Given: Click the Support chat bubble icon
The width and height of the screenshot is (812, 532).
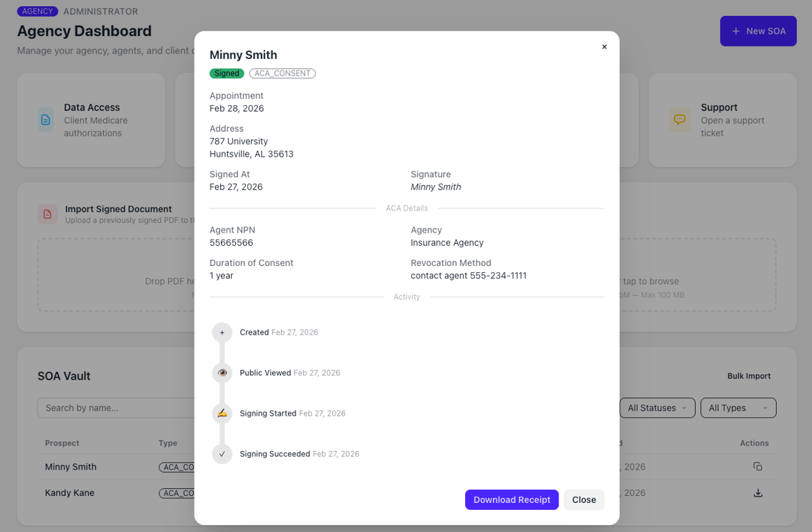Looking at the screenshot, I should (x=679, y=119).
